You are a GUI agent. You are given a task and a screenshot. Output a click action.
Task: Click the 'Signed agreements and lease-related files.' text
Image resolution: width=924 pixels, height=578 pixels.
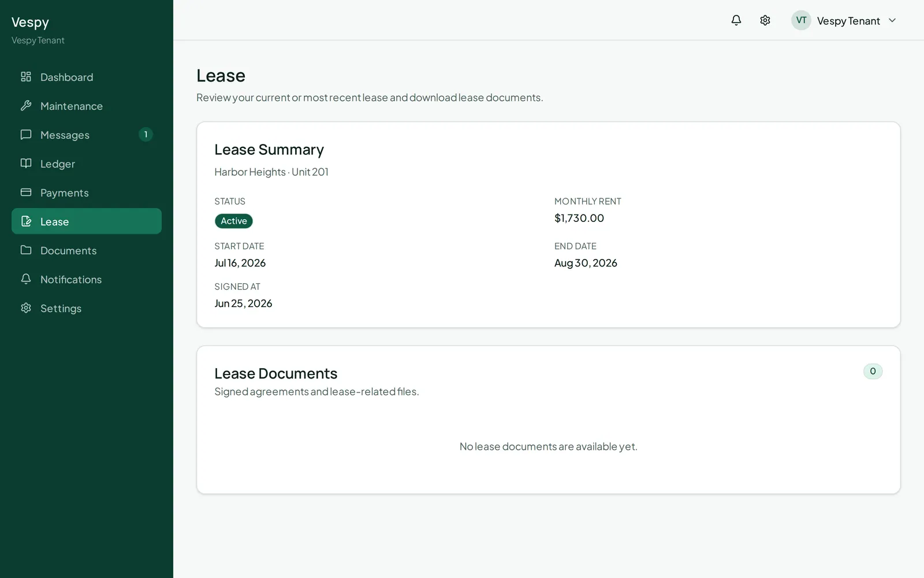coord(316,391)
